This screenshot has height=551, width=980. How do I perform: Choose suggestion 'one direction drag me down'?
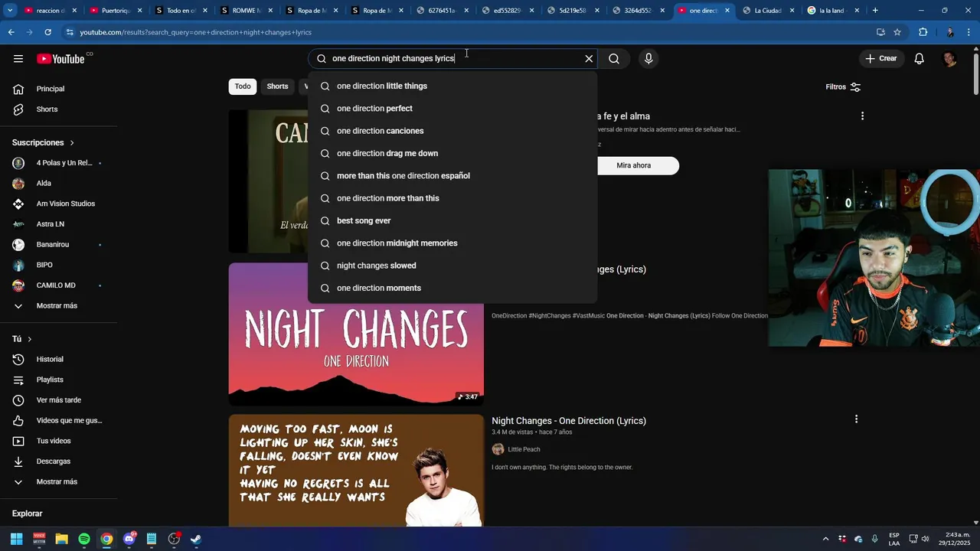coord(452,153)
